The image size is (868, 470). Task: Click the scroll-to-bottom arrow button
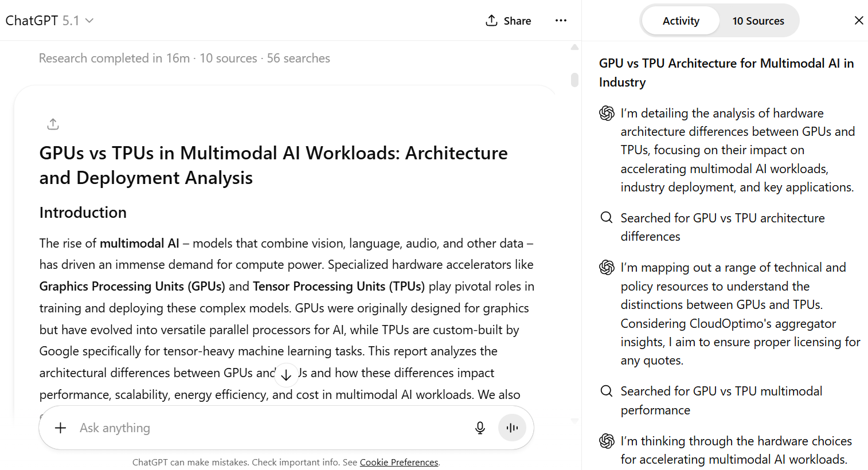286,375
